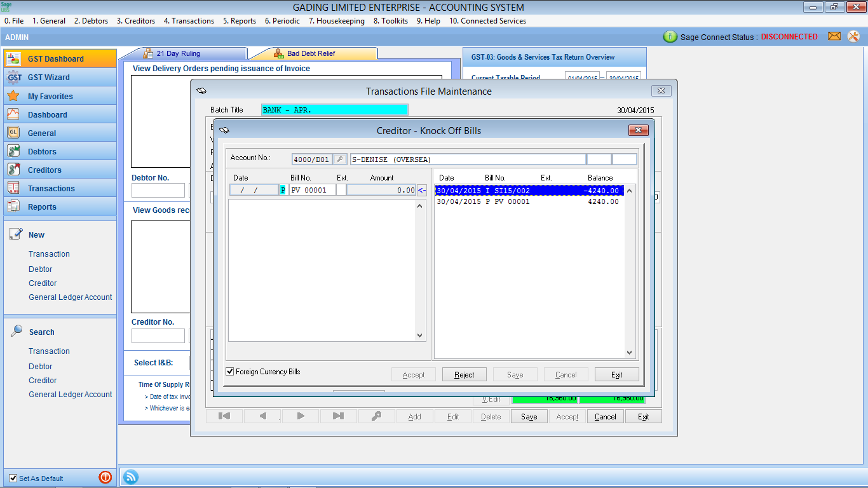Click last record navigation button
The image size is (868, 488).
click(338, 416)
